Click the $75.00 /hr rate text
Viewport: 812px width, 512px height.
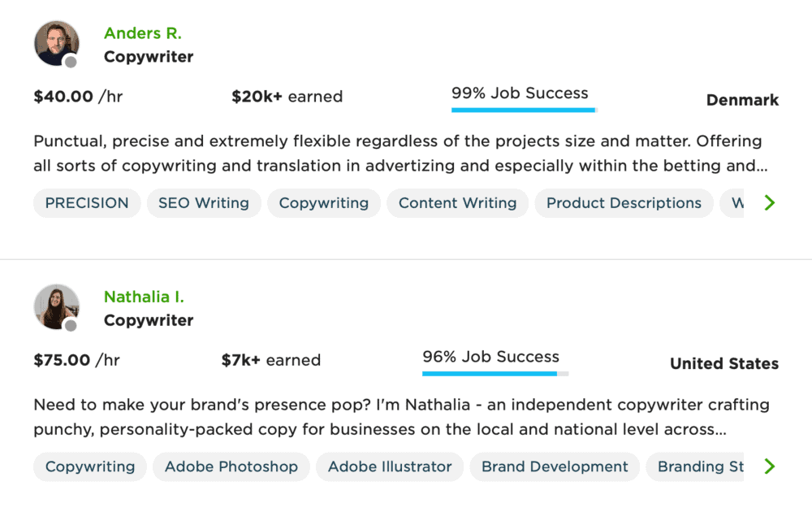pyautogui.click(x=76, y=360)
